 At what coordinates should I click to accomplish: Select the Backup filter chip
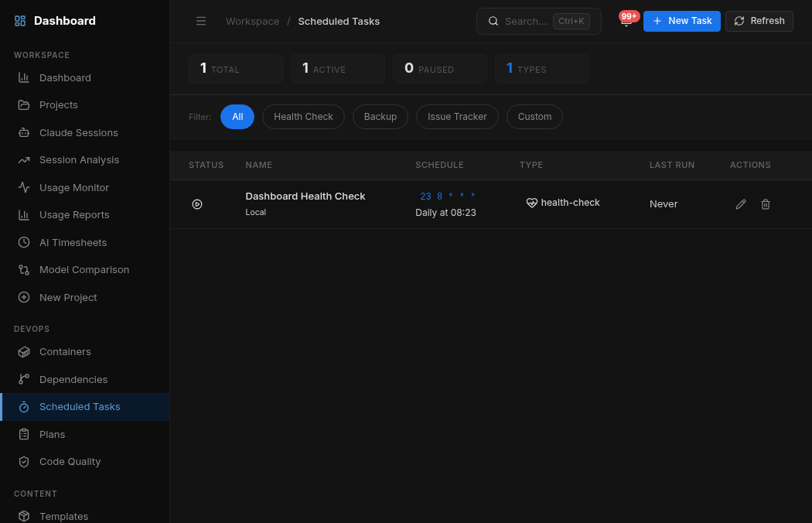pos(380,116)
